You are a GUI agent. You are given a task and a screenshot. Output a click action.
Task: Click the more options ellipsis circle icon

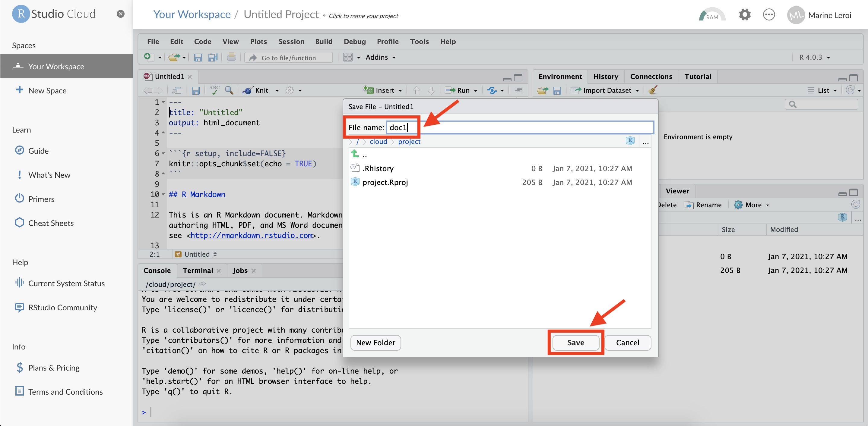click(x=769, y=15)
